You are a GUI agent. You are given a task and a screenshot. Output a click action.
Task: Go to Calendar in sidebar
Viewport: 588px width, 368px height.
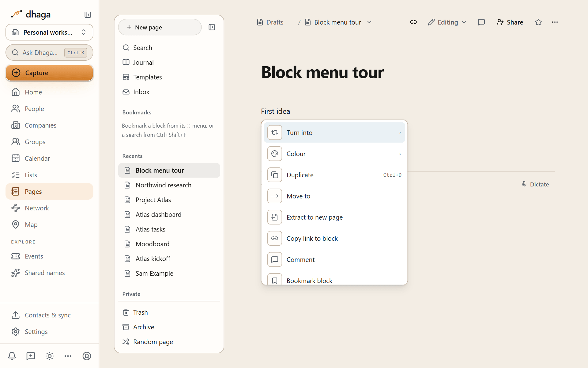49,158
